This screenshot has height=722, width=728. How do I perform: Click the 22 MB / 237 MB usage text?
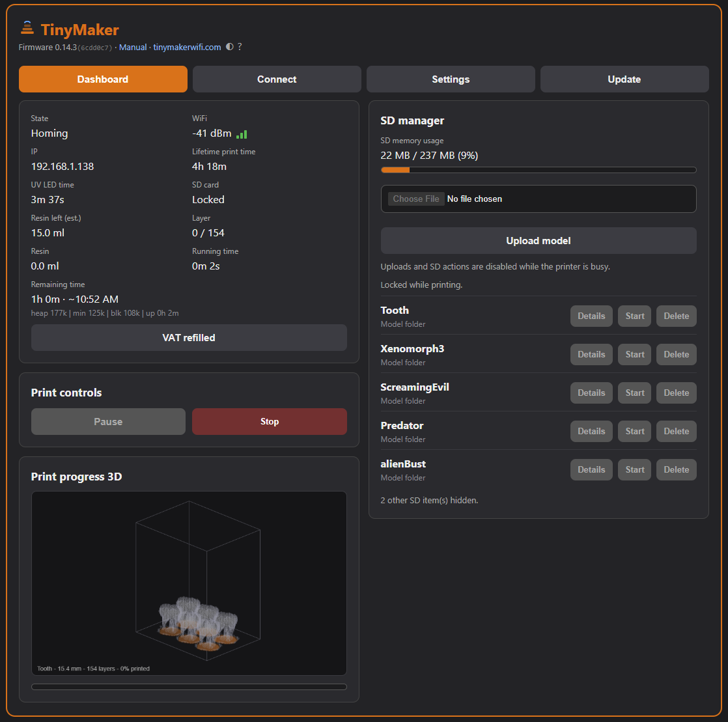pos(430,156)
